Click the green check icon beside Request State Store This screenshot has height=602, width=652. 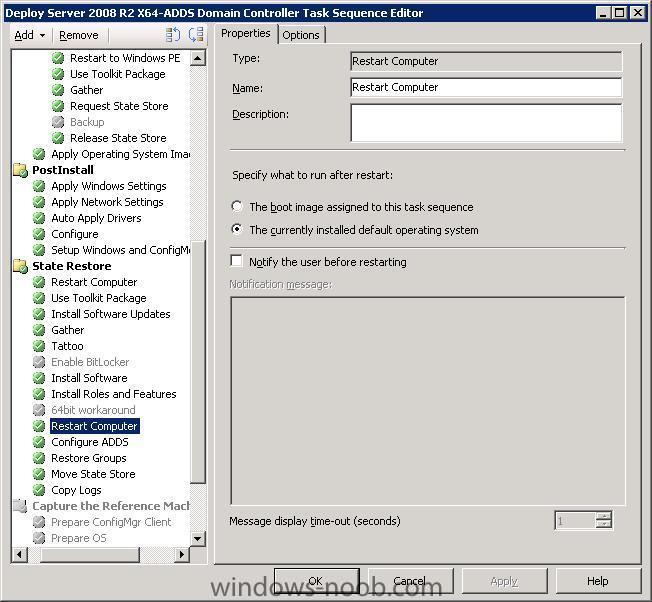point(58,106)
